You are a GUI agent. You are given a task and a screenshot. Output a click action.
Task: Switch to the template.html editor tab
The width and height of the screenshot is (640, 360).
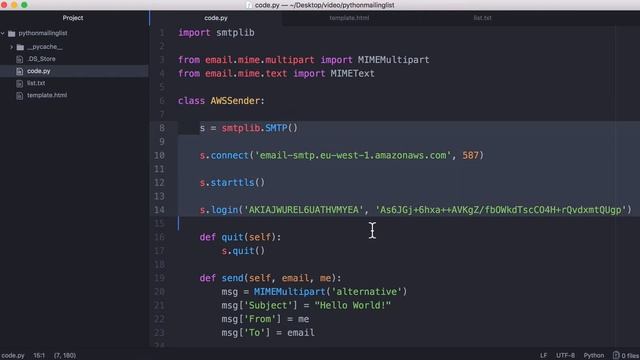[x=349, y=18]
